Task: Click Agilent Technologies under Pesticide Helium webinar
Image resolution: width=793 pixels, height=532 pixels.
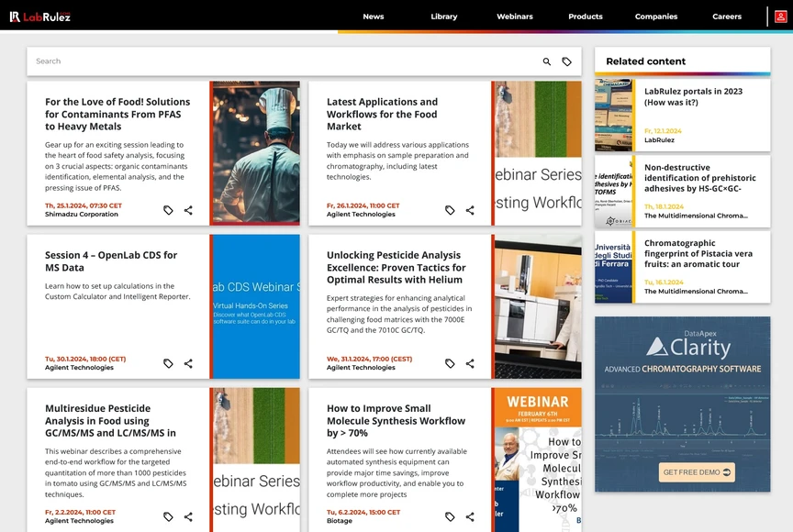Action: [x=361, y=367]
